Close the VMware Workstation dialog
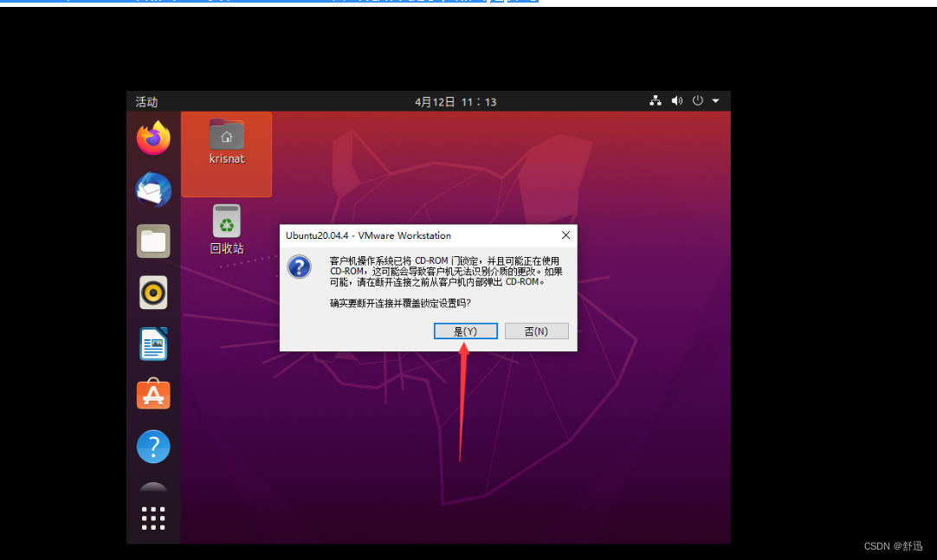 click(x=565, y=235)
